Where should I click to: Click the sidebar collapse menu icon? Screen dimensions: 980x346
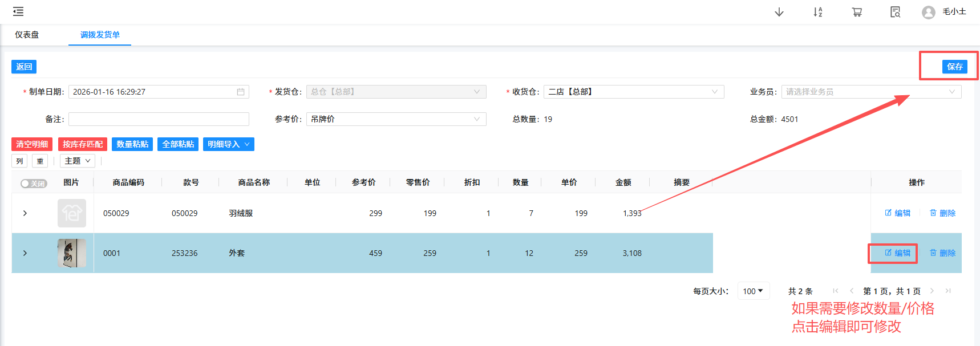tap(18, 11)
